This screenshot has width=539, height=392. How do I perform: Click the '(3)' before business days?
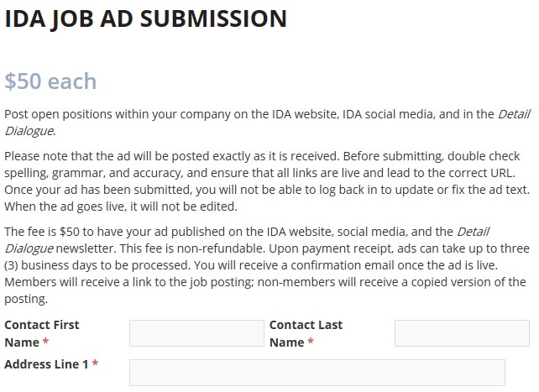pyautogui.click(x=11, y=265)
